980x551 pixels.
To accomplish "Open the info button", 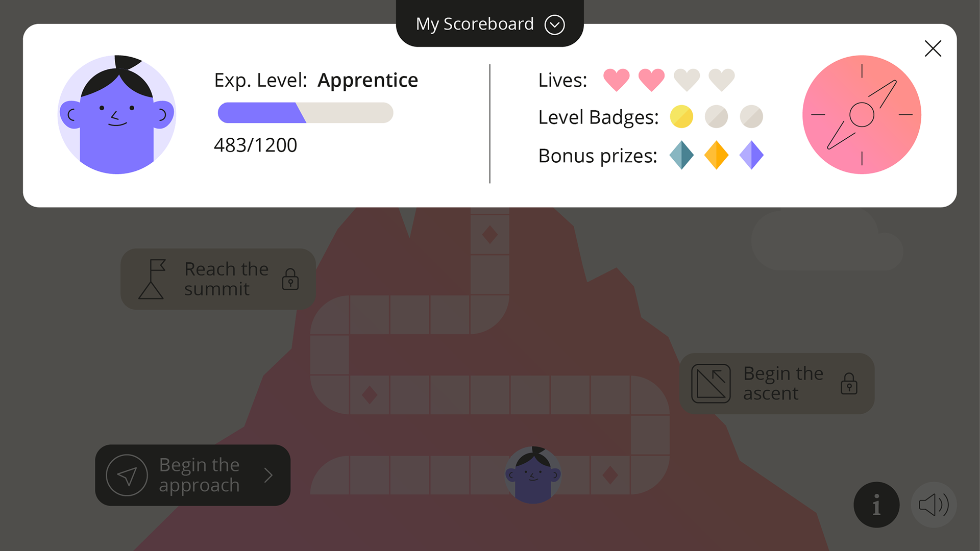I will coord(876,505).
